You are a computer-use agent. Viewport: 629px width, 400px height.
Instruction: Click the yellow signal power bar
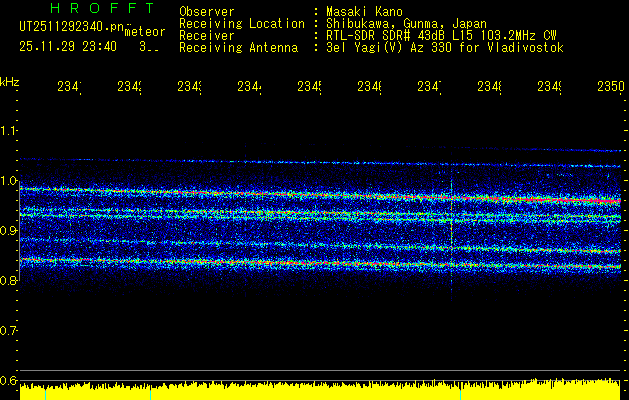coord(320,391)
